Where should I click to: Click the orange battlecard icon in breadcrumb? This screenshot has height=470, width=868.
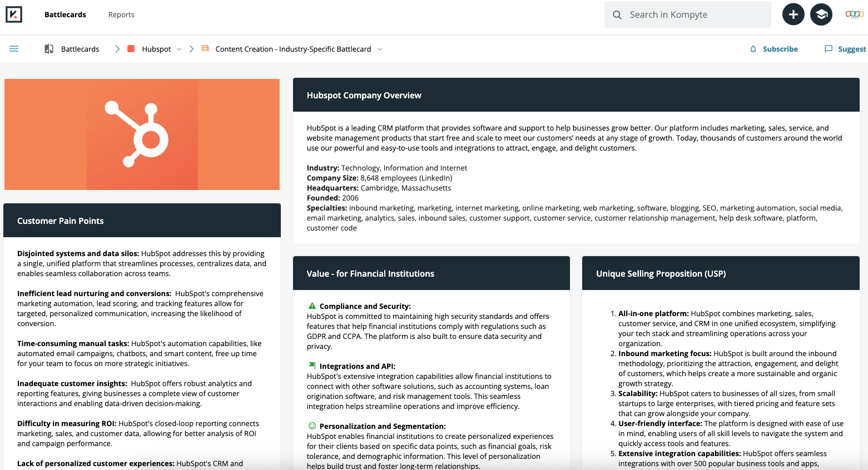[205, 48]
